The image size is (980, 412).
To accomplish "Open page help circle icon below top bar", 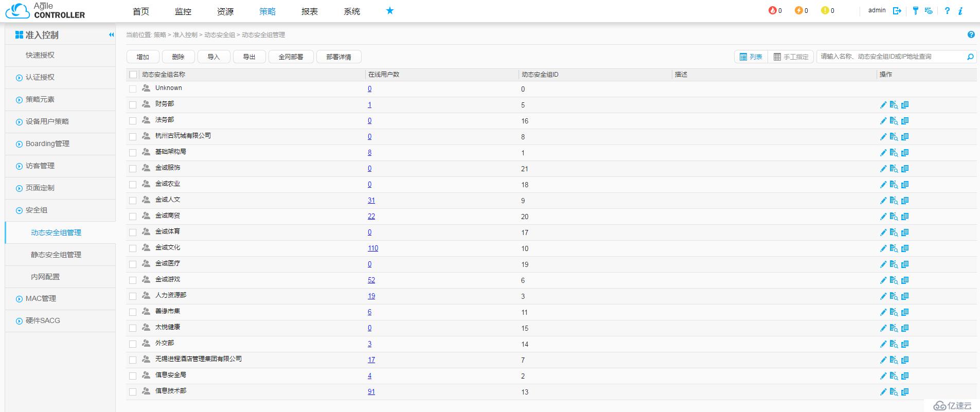I will (x=971, y=34).
